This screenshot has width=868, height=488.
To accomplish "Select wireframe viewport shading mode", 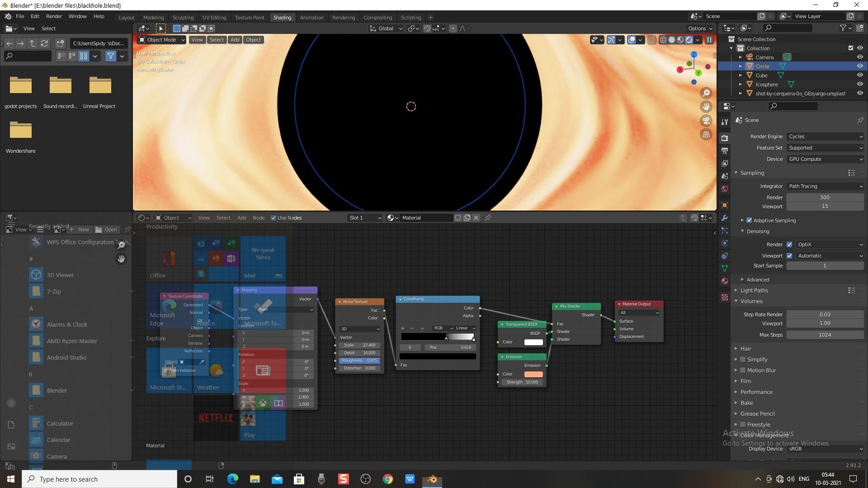I will tap(663, 40).
